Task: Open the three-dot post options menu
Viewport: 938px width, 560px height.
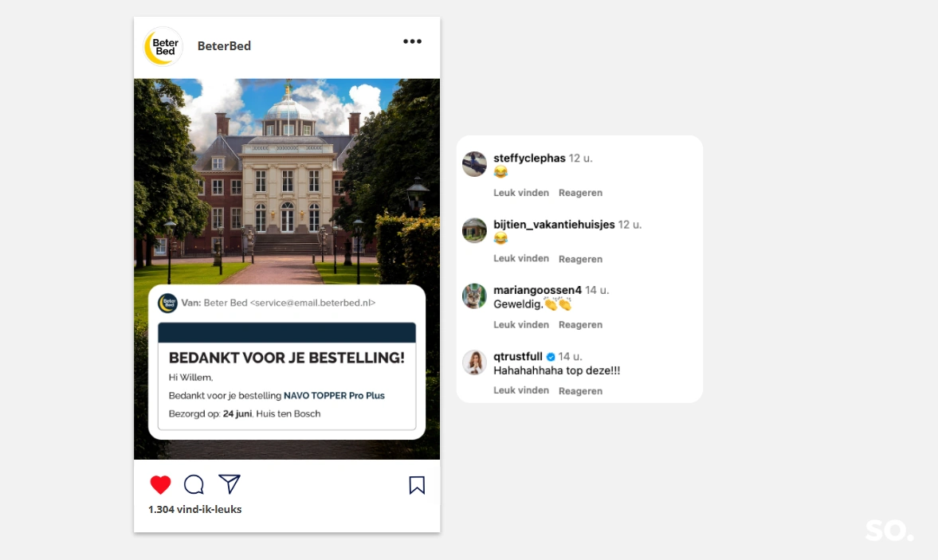Action: (412, 41)
